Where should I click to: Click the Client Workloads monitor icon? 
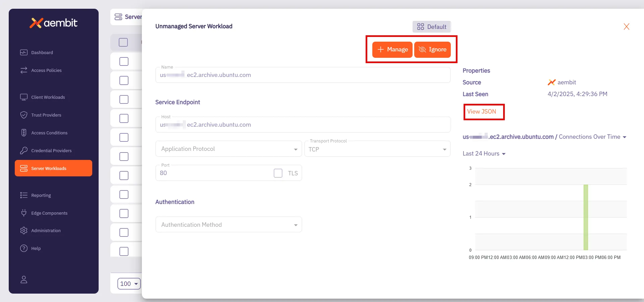click(24, 97)
